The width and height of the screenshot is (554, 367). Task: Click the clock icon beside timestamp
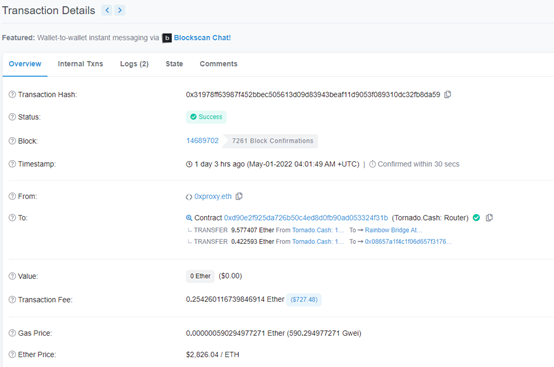click(x=189, y=164)
